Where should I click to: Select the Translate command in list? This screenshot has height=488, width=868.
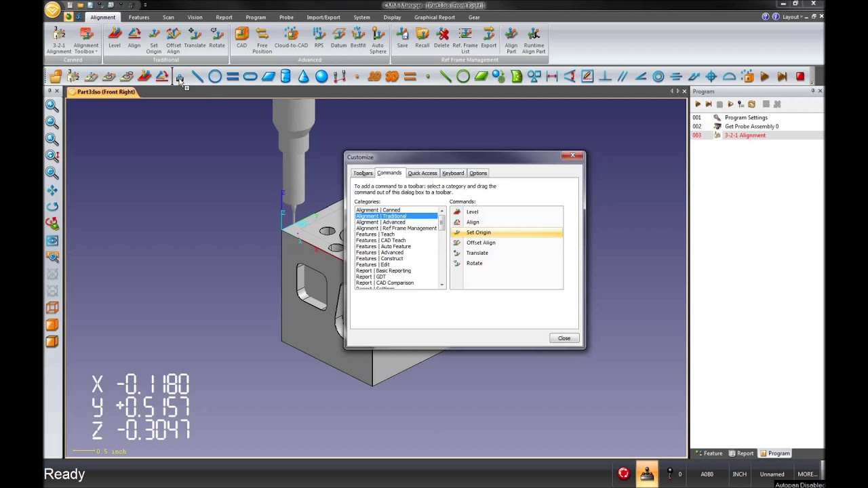pos(507,253)
